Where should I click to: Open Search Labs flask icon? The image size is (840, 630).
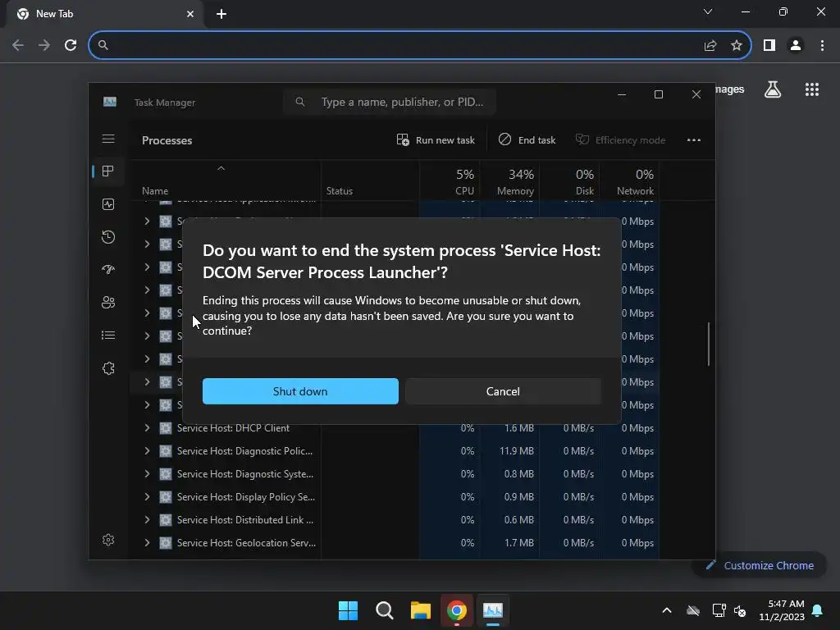tap(773, 89)
